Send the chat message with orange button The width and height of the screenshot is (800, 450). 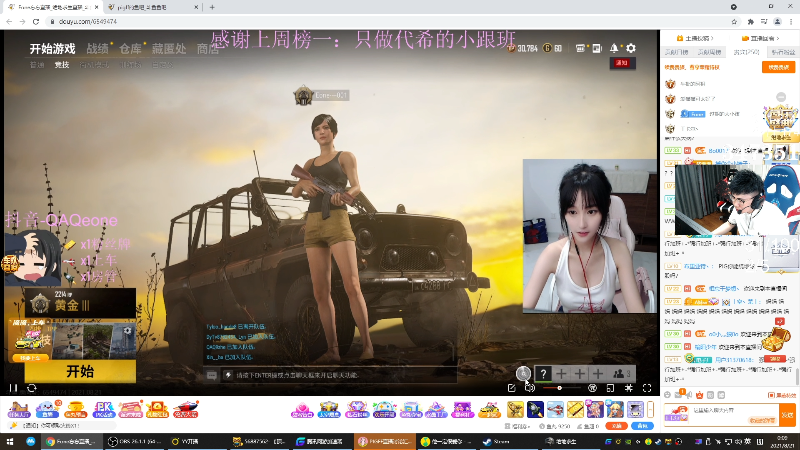[788, 415]
